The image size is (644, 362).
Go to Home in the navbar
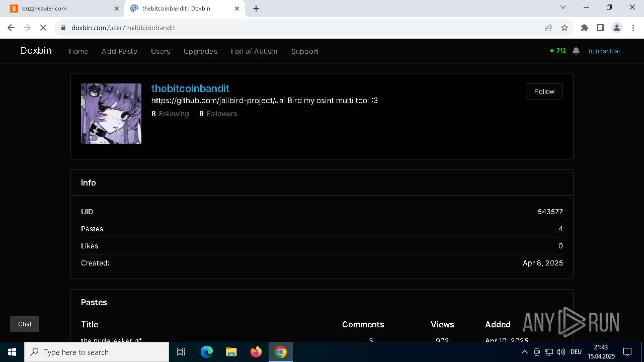[78, 51]
